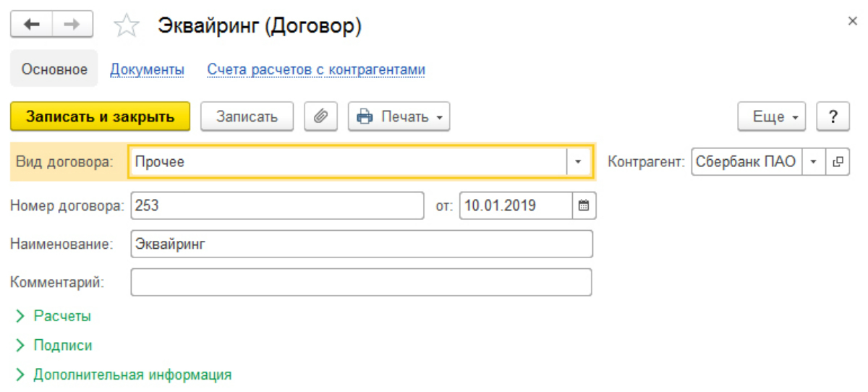
Task: Click the Записать и закрыть button
Action: [101, 116]
